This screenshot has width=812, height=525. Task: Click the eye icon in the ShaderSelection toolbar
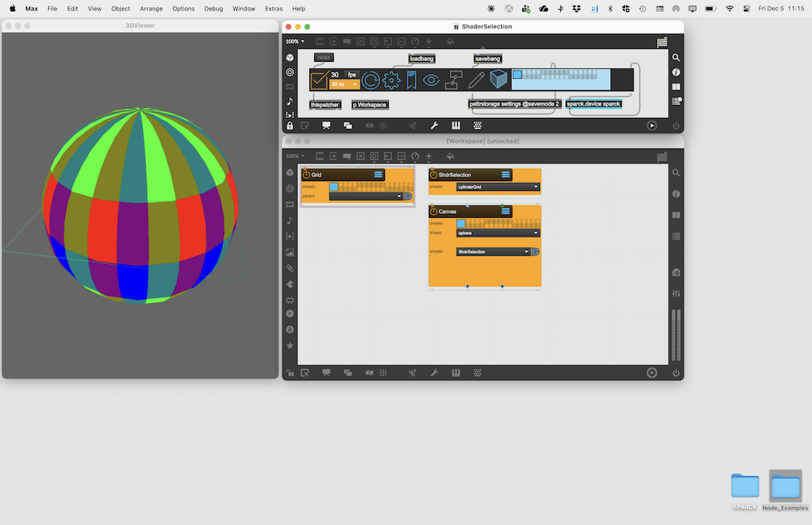pos(432,80)
